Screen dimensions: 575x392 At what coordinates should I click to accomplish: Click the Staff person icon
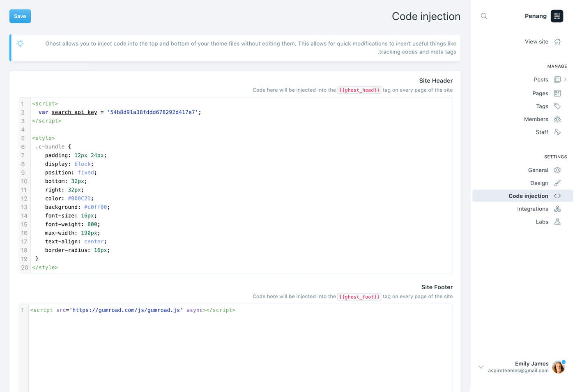pyautogui.click(x=557, y=132)
